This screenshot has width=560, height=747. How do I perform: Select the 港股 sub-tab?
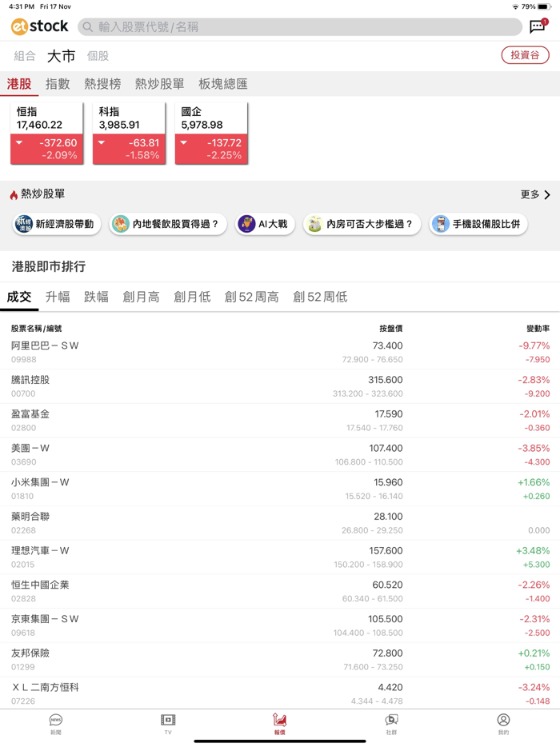19,84
